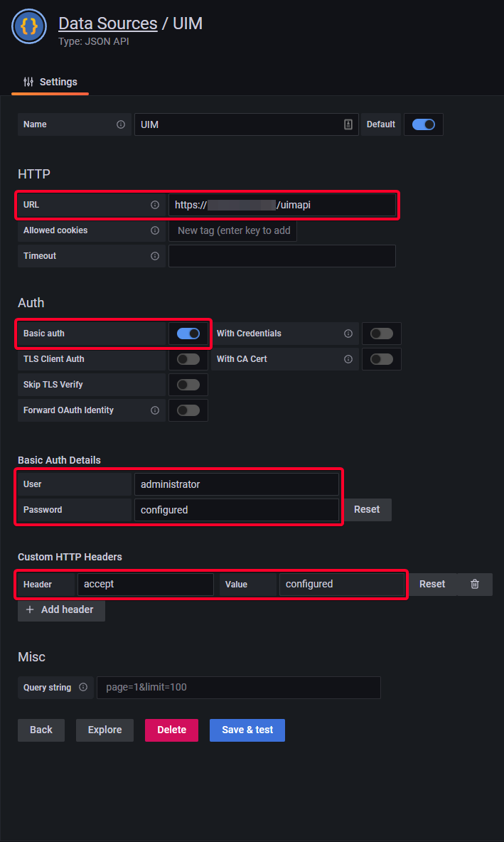
Task: Click the Timeout info icon
Action: [155, 256]
